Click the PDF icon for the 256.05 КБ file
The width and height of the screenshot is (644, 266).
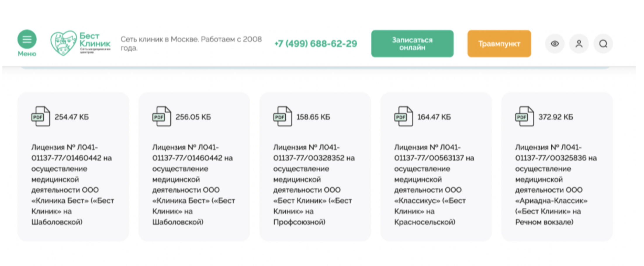[162, 116]
